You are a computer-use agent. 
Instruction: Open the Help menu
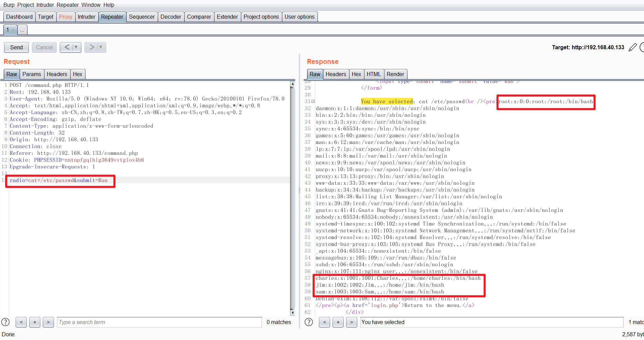click(109, 5)
